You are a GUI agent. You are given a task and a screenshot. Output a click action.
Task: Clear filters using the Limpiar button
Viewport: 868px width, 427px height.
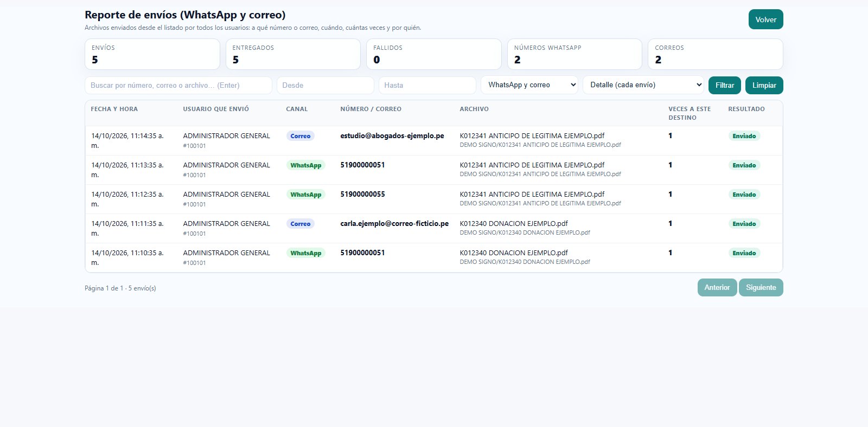pos(764,85)
